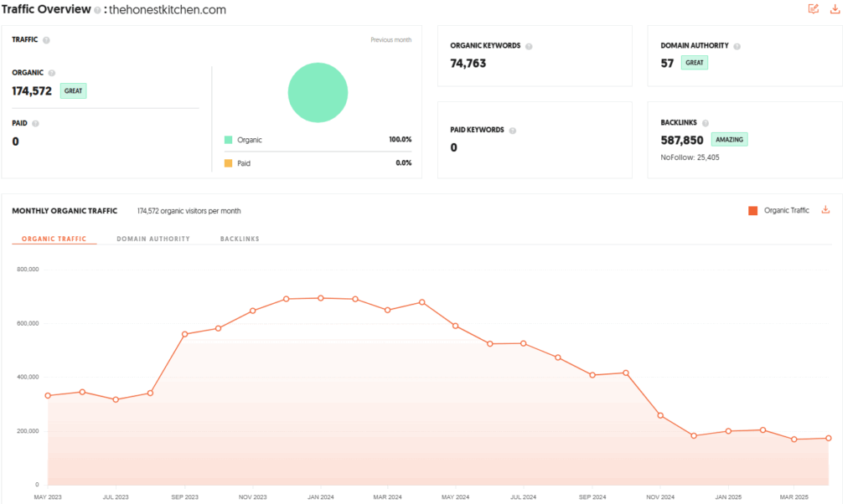Image resolution: width=858 pixels, height=504 pixels.
Task: Select the BACKLINKS chart tab
Action: (x=240, y=239)
